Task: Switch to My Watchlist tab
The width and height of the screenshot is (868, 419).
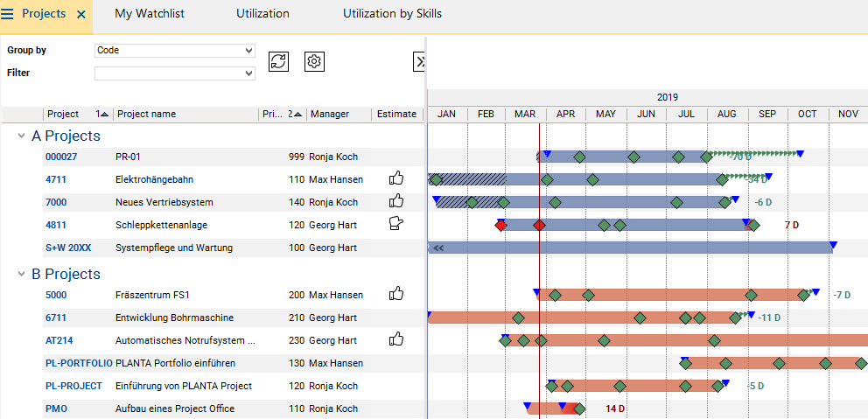Action: (x=149, y=14)
